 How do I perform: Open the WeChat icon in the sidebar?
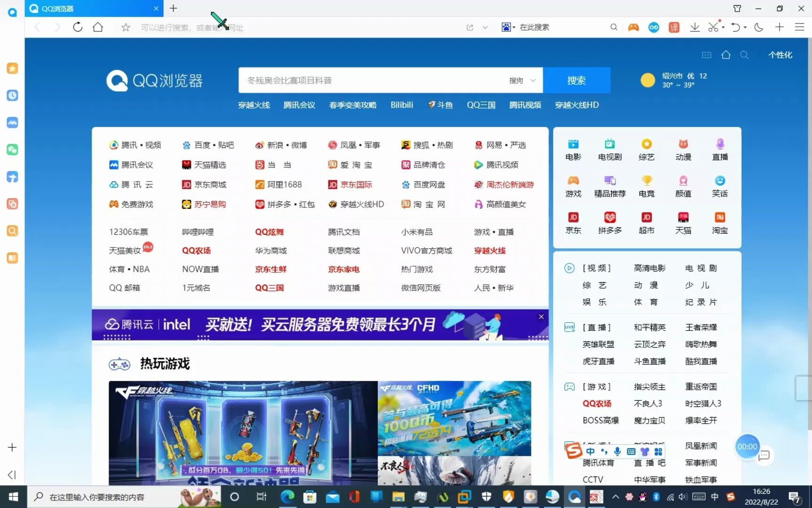tap(13, 150)
